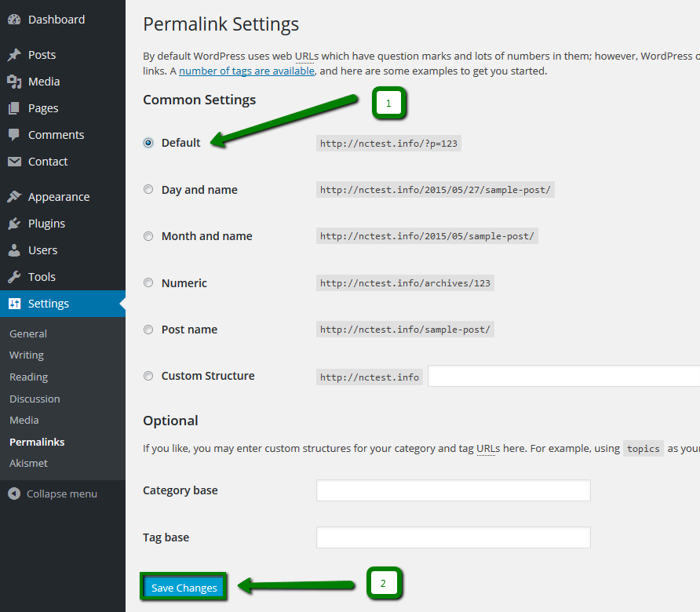Click the 'http://nctest.info' prefix beside Custom Structure
The height and width of the screenshot is (612, 700).
point(370,377)
